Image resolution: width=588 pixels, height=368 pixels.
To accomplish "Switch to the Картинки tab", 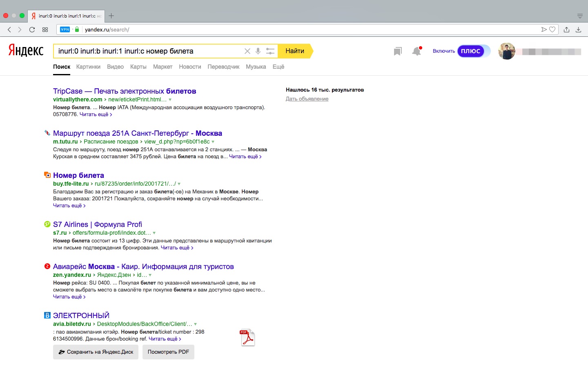I will pos(88,67).
